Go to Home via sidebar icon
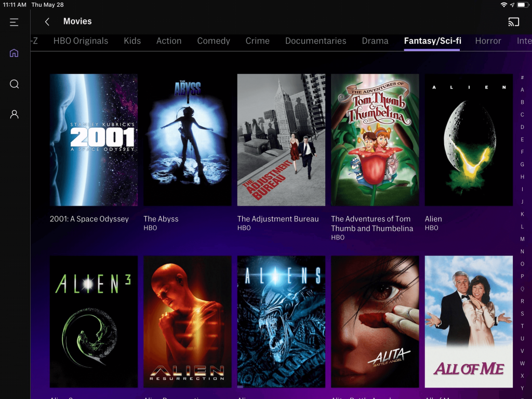 pyautogui.click(x=14, y=53)
